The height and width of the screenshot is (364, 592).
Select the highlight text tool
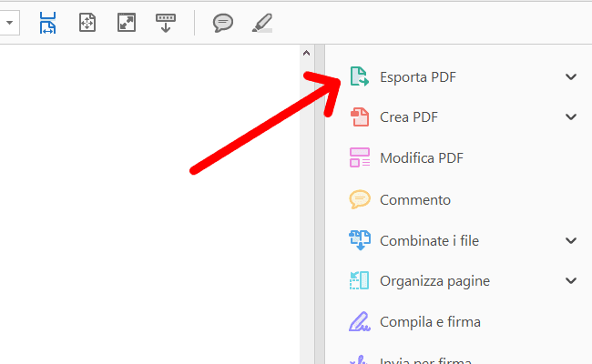click(x=261, y=23)
